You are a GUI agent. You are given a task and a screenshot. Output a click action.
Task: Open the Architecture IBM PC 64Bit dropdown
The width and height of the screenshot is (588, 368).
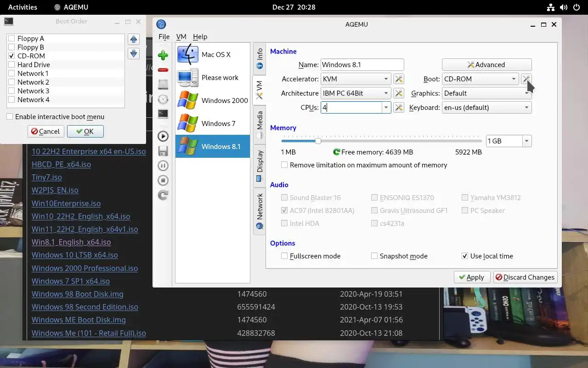[x=356, y=93]
